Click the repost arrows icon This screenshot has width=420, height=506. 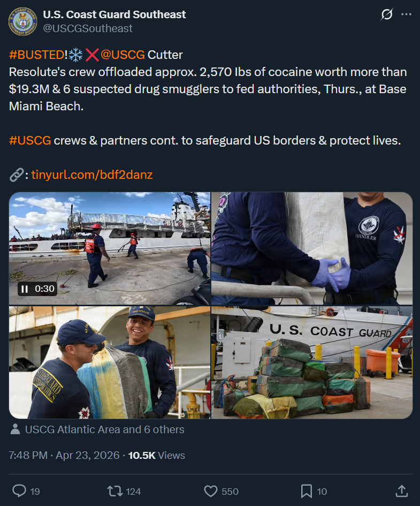[114, 491]
